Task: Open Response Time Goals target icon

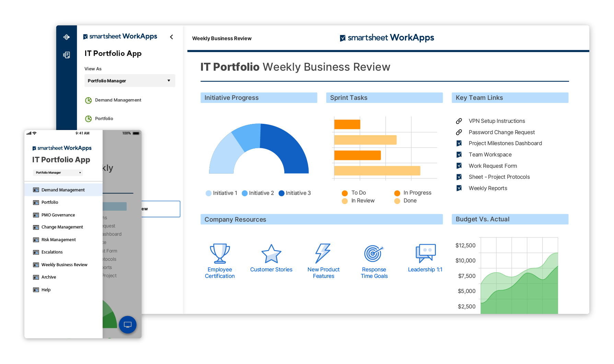Action: coord(373,254)
